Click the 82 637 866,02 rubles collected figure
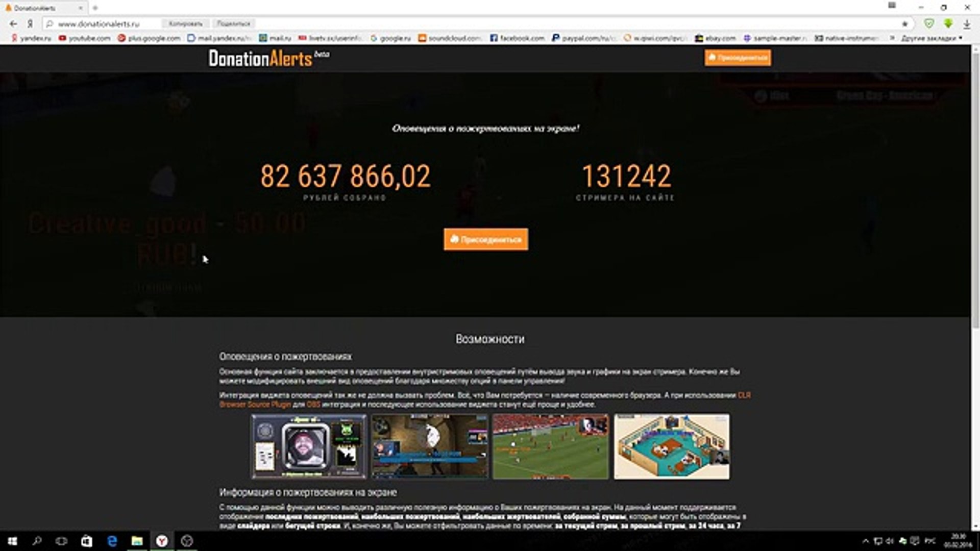980x551 pixels. click(x=346, y=177)
